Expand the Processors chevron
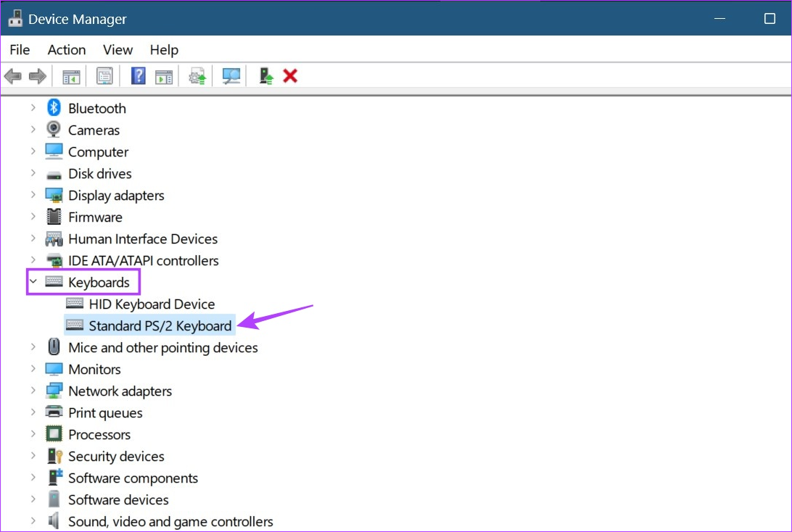 [33, 433]
